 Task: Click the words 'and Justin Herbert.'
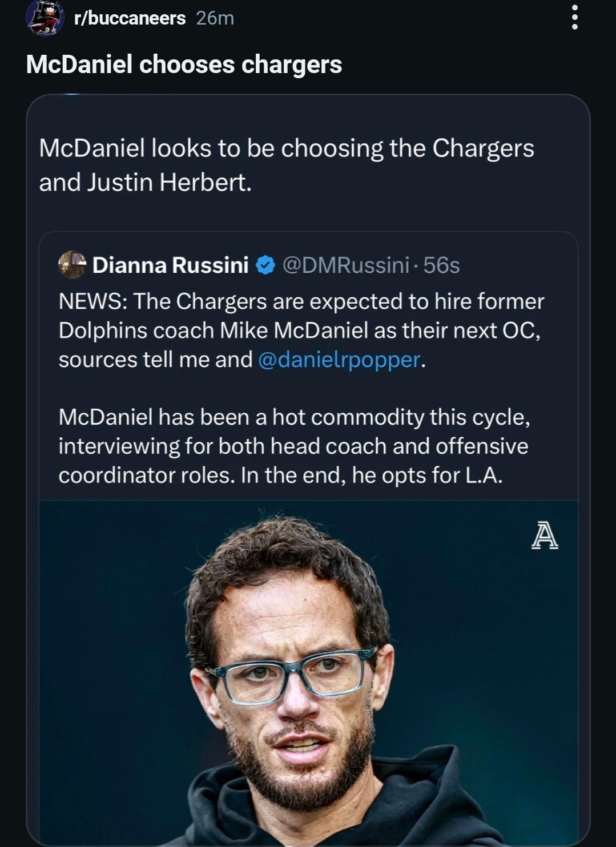coord(145,183)
